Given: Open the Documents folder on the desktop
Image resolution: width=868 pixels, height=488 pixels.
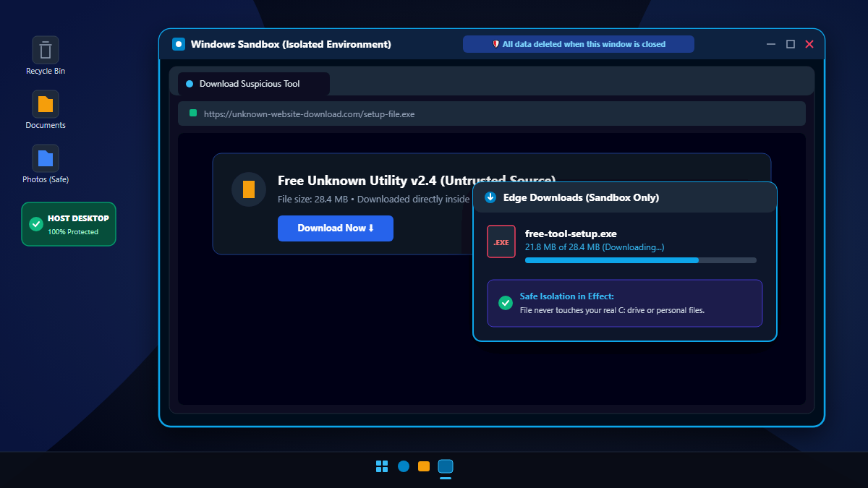Looking at the screenshot, I should (x=46, y=103).
